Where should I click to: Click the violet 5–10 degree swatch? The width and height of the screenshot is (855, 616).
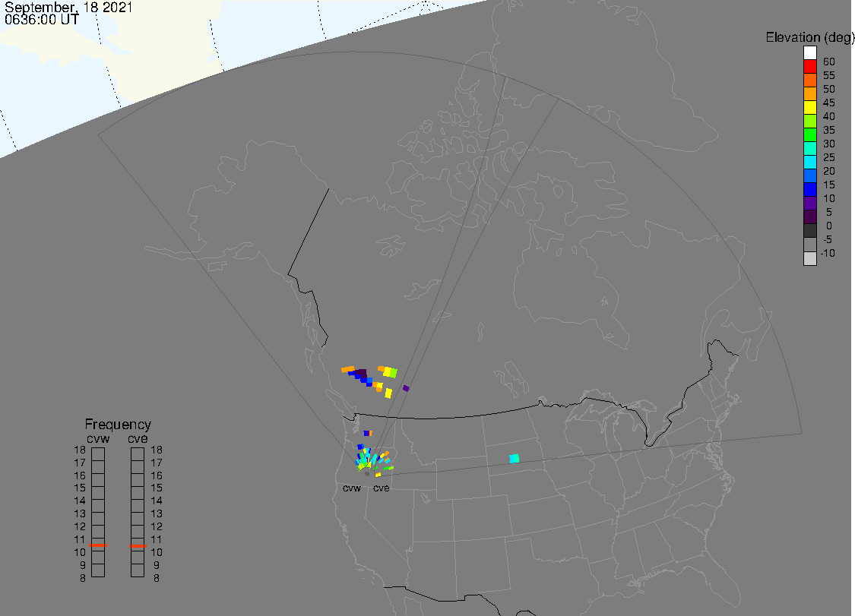pyautogui.click(x=809, y=203)
